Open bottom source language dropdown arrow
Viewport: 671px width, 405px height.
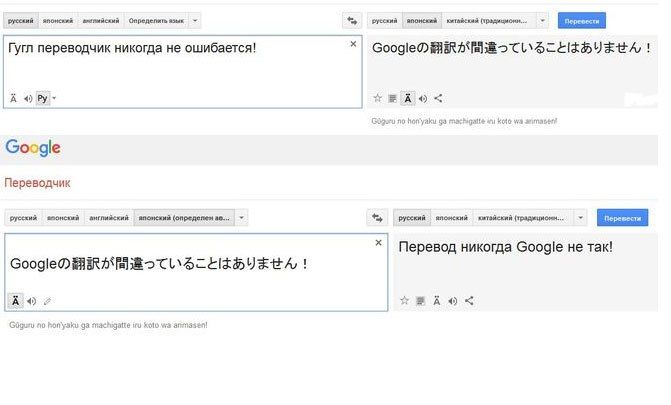click(x=241, y=218)
